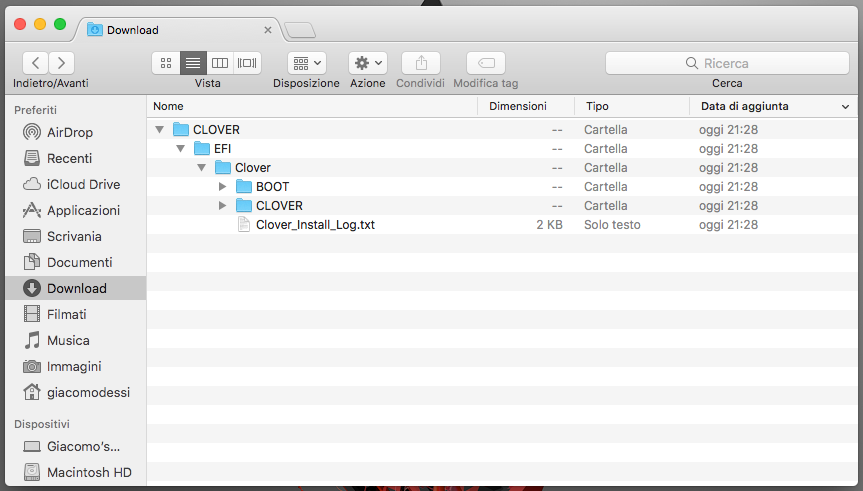
Task: Collapse the Clover subfolder
Action: 201,167
